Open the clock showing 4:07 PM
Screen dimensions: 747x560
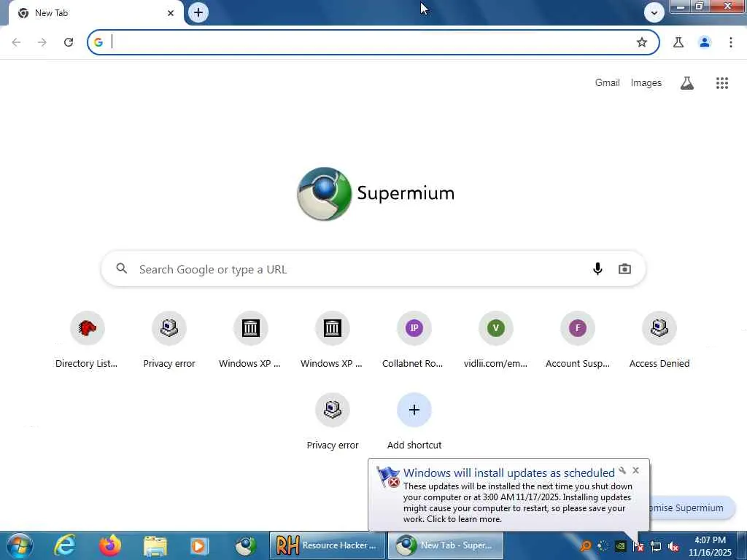point(710,546)
